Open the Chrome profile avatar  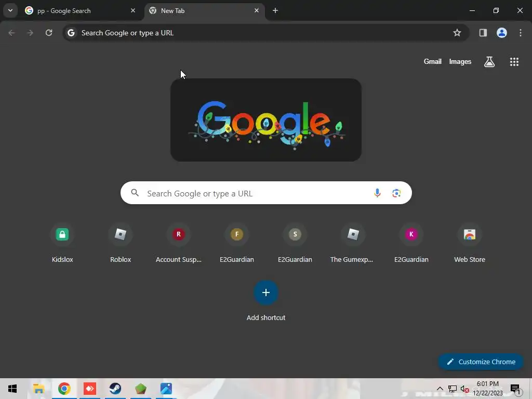[x=502, y=33]
